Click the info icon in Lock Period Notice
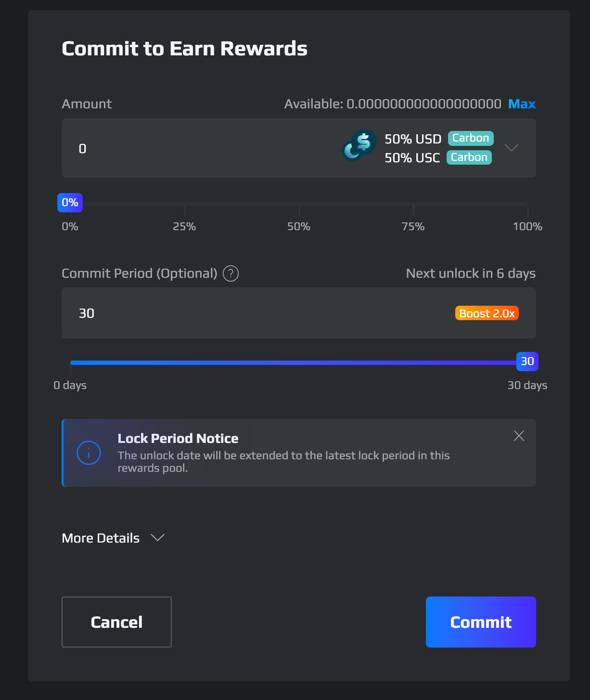 pos(89,453)
